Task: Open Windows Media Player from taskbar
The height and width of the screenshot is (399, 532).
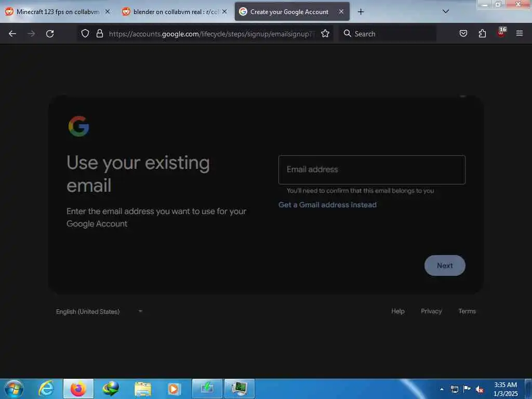Action: (175, 389)
